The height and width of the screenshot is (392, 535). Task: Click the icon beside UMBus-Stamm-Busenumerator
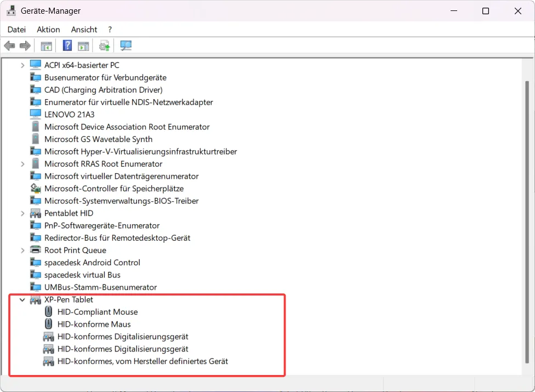(x=36, y=287)
